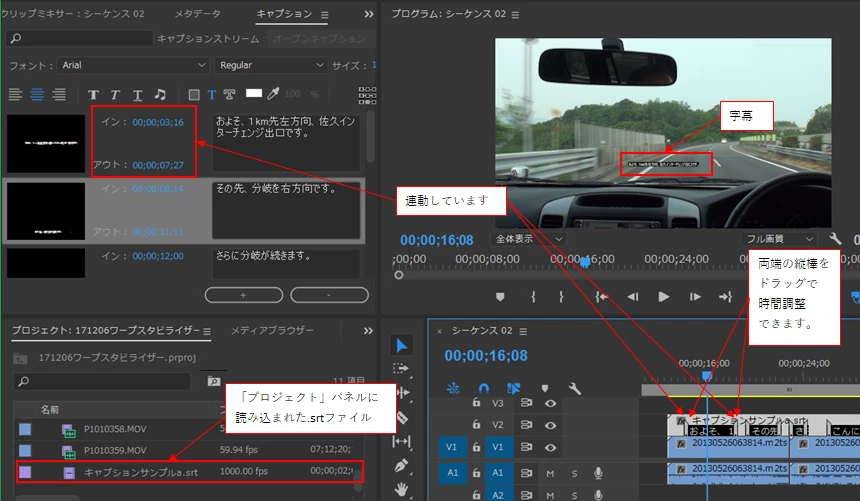Align caption text center
This screenshot has width=860, height=501.
37,94
